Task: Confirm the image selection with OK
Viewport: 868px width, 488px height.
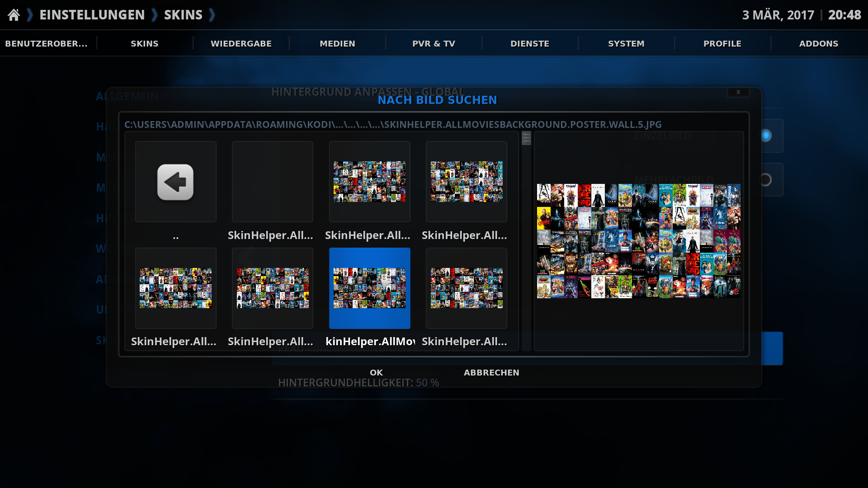Action: click(x=376, y=373)
